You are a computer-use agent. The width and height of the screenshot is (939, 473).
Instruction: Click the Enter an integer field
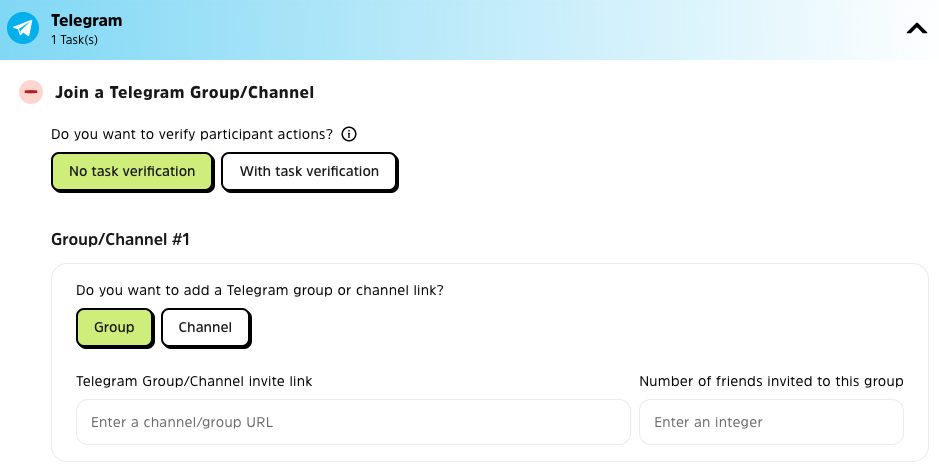[771, 422]
